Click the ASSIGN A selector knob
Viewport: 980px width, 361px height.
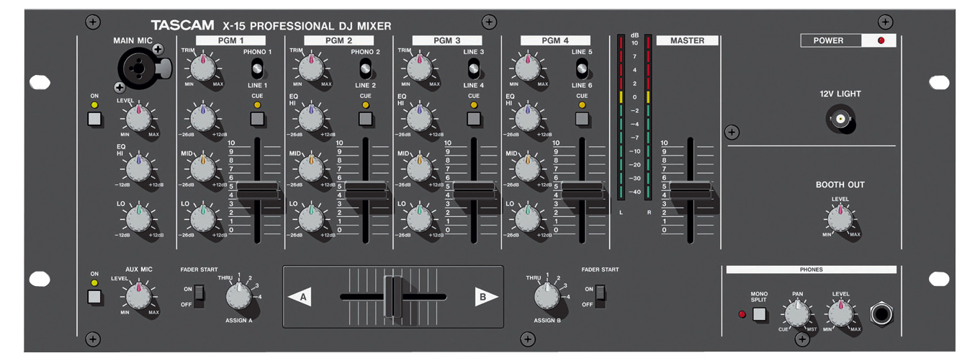point(238,295)
